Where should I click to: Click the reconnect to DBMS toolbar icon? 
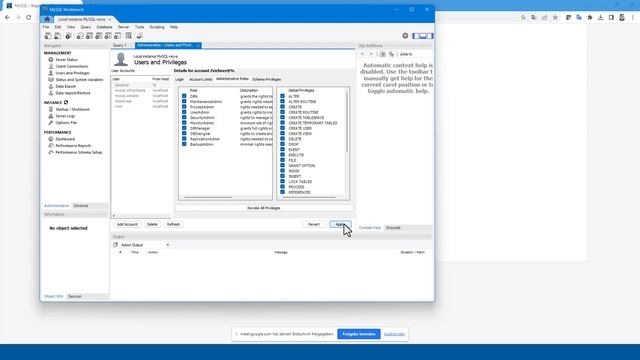click(x=140, y=36)
